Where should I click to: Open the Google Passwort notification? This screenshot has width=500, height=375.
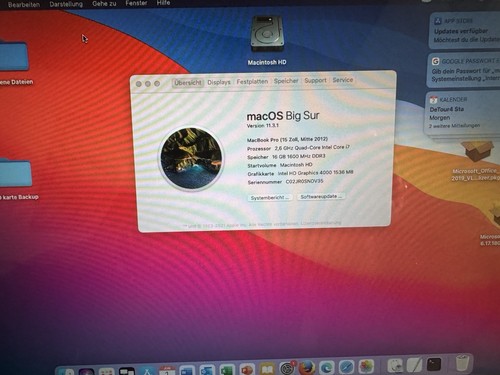pyautogui.click(x=464, y=70)
